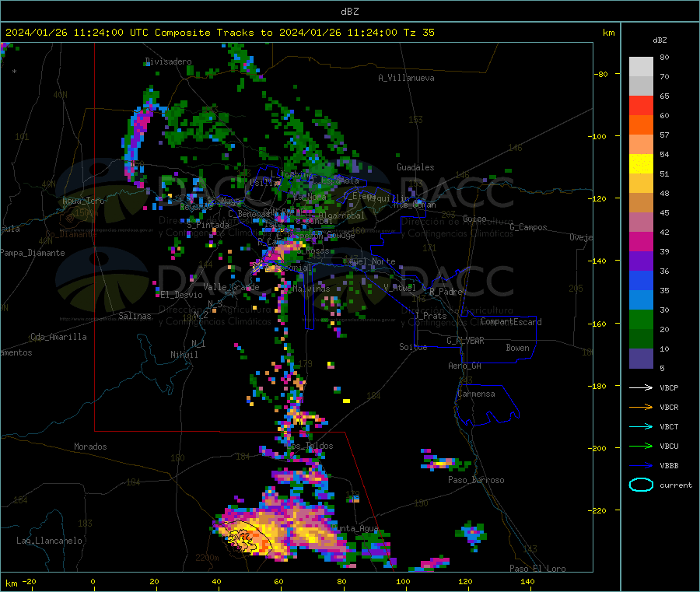The height and width of the screenshot is (592, 700).
Task: Click the orange VBCR arrow icon
Action: click(641, 407)
